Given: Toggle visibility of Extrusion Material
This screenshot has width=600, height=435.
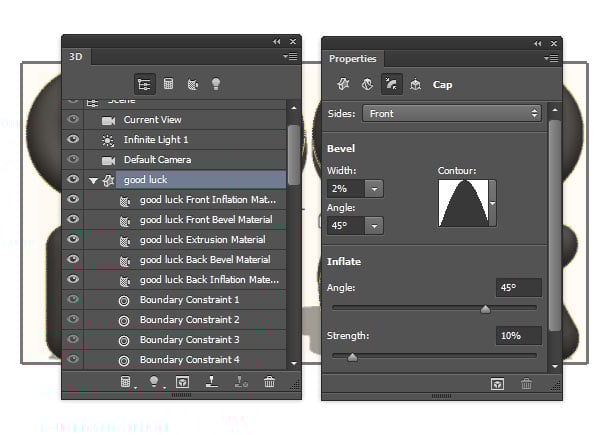Looking at the screenshot, I should tap(73, 239).
